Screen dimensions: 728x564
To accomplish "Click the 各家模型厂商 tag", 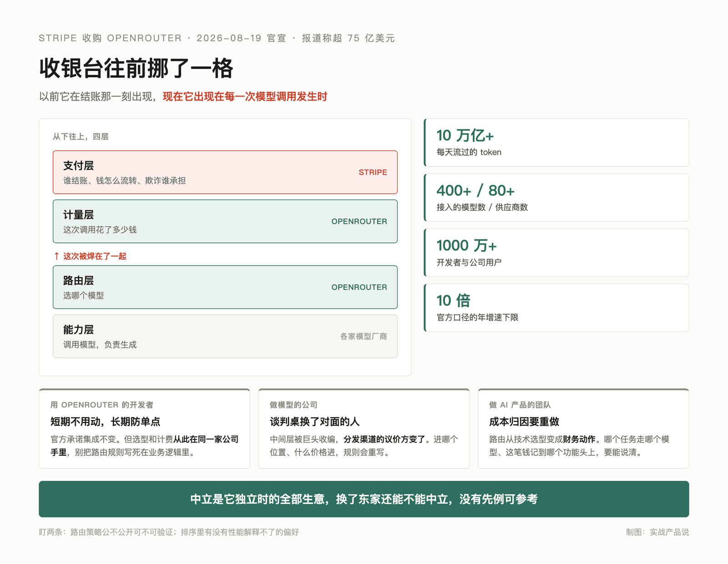I will (x=364, y=337).
